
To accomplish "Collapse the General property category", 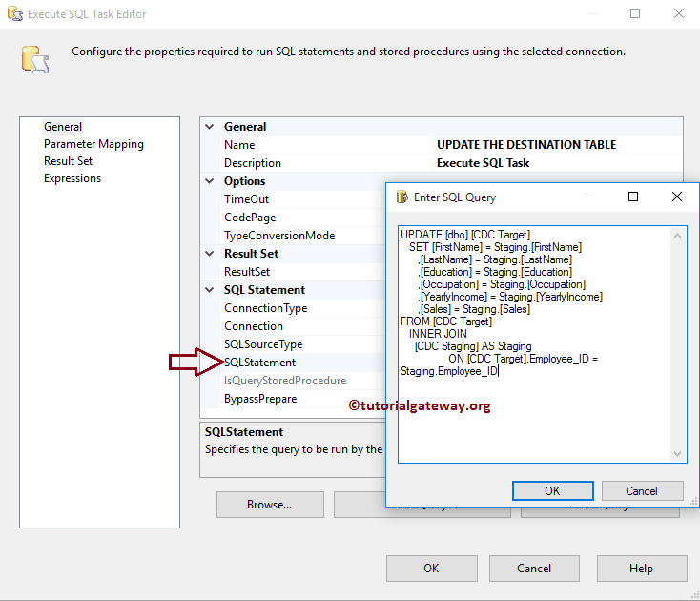I will pyautogui.click(x=210, y=127).
